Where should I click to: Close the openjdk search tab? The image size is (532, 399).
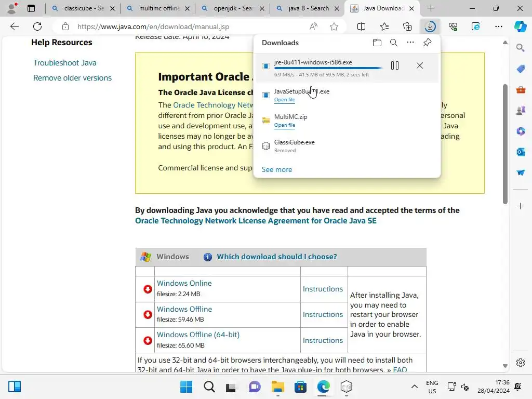[x=262, y=9]
